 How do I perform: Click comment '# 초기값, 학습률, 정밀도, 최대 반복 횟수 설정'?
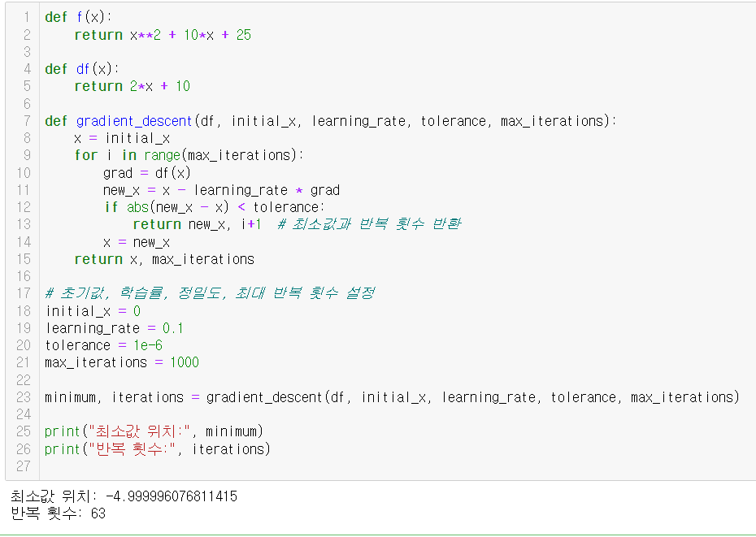click(210, 293)
